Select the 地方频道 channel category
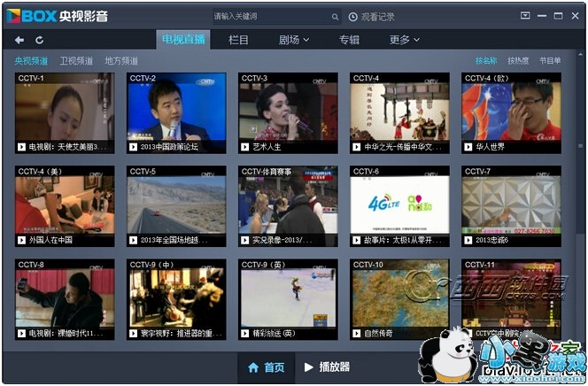 (121, 61)
